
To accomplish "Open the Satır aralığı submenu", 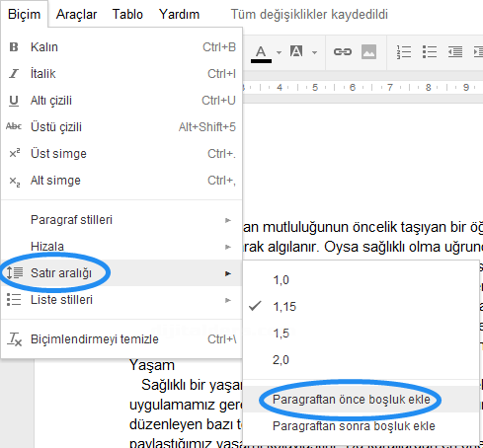I will pyautogui.click(x=121, y=273).
